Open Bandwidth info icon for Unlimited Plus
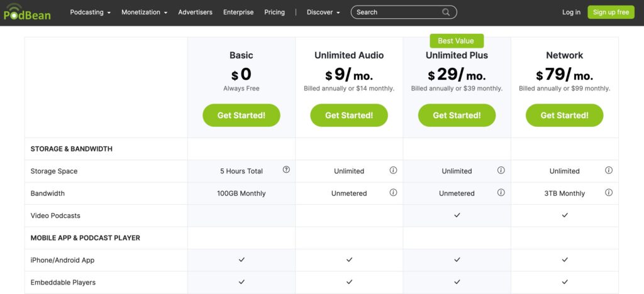 [501, 192]
